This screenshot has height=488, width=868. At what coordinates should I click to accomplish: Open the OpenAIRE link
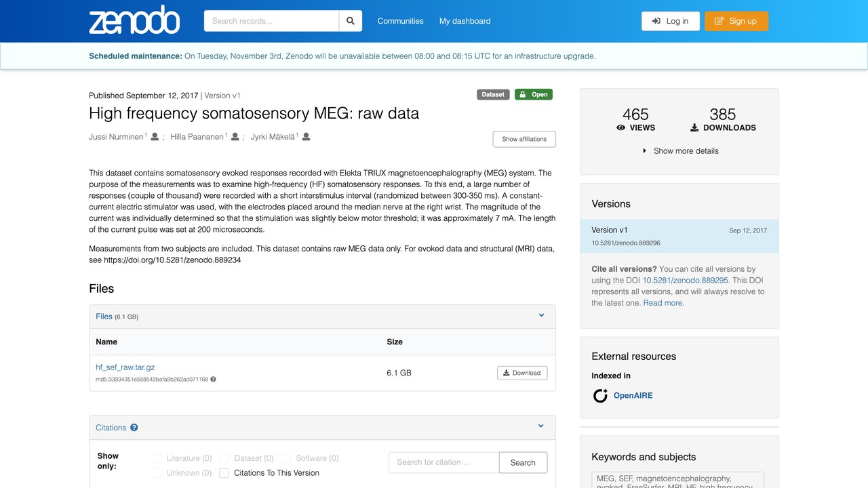(x=633, y=396)
